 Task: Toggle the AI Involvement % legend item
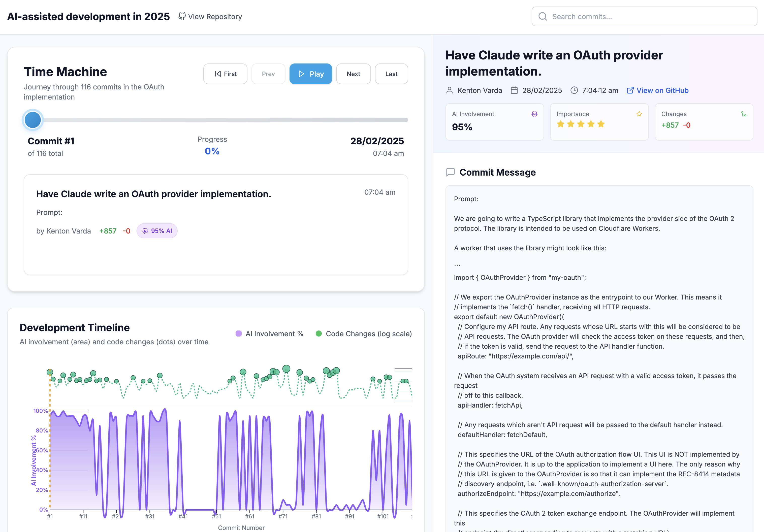[269, 334]
